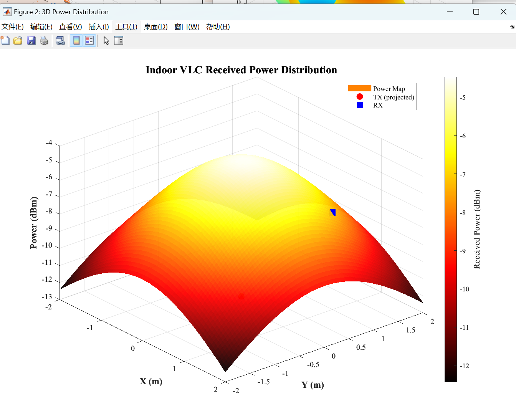Click the New Figure toolbar icon
Screen dimensions: 516x420
[5, 40]
